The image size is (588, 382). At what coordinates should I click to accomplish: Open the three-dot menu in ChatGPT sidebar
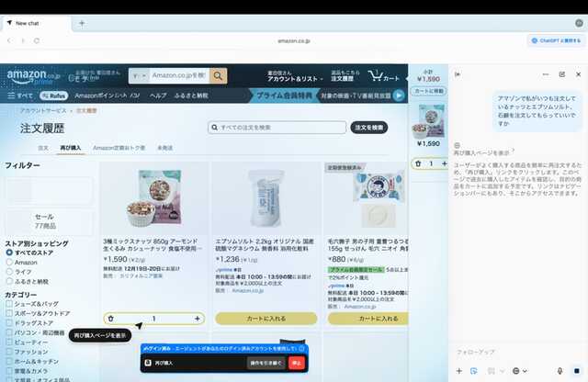[546, 73]
